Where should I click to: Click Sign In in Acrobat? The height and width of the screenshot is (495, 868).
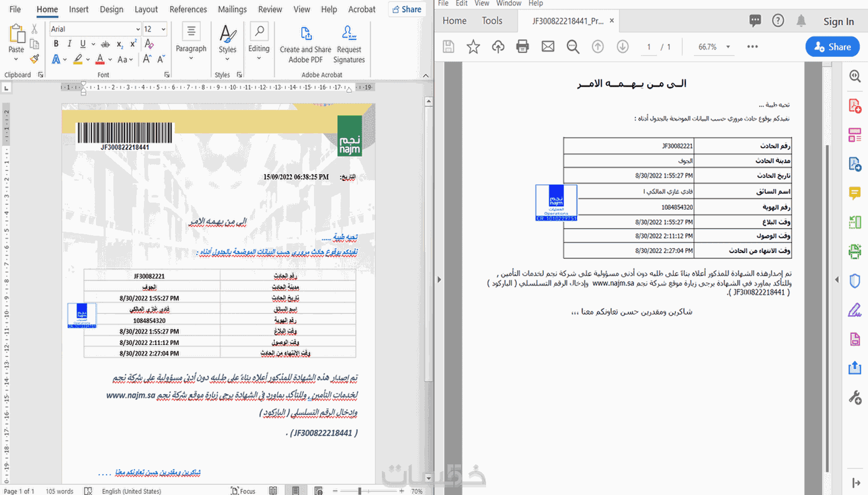(x=838, y=21)
